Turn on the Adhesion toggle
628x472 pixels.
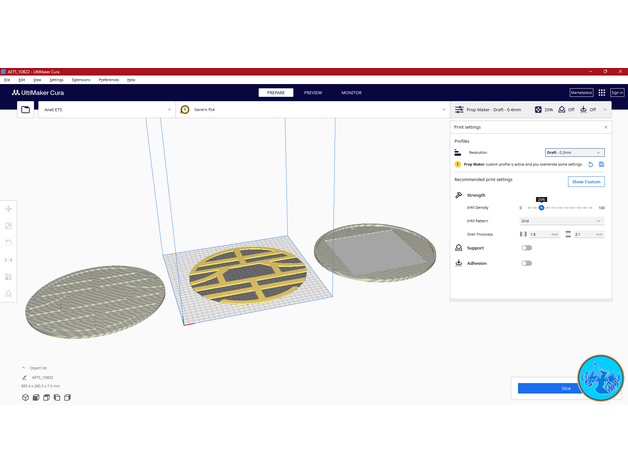click(x=526, y=263)
